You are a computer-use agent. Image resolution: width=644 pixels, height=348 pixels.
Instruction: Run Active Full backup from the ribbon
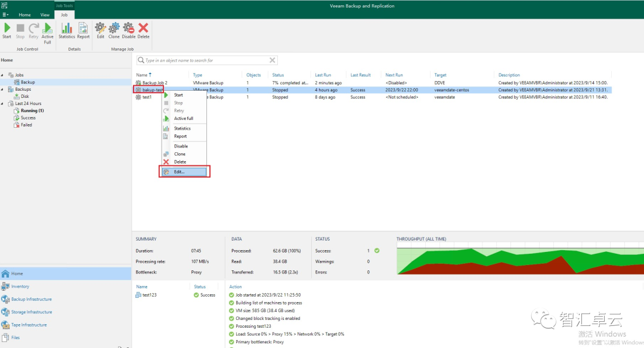(47, 30)
